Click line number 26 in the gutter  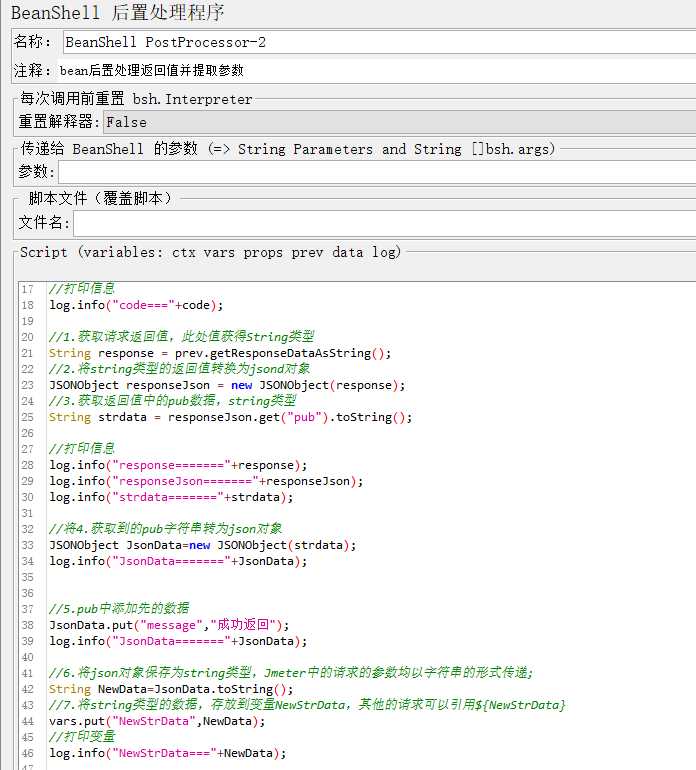click(x=28, y=433)
